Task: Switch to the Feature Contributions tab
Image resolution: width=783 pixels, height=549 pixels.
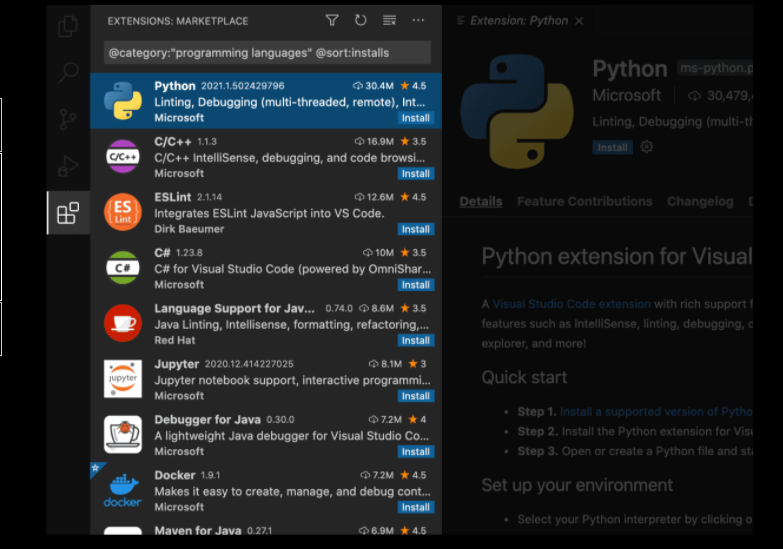Action: (585, 201)
